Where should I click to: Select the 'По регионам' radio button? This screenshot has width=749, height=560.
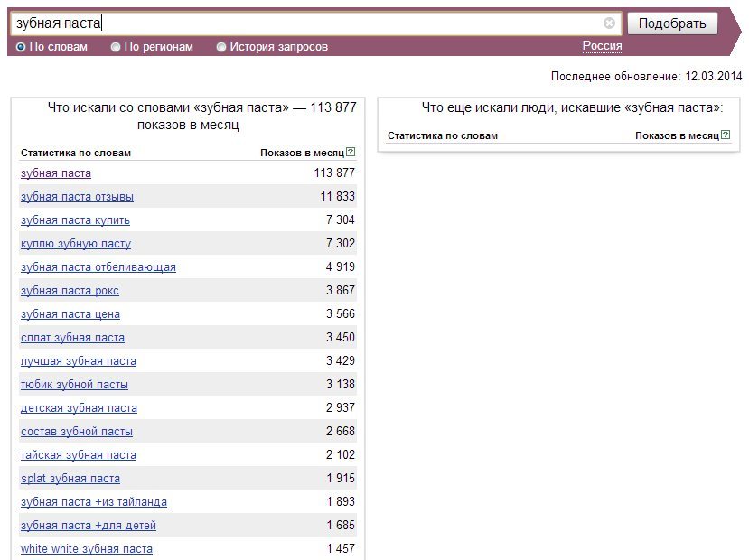(x=115, y=47)
